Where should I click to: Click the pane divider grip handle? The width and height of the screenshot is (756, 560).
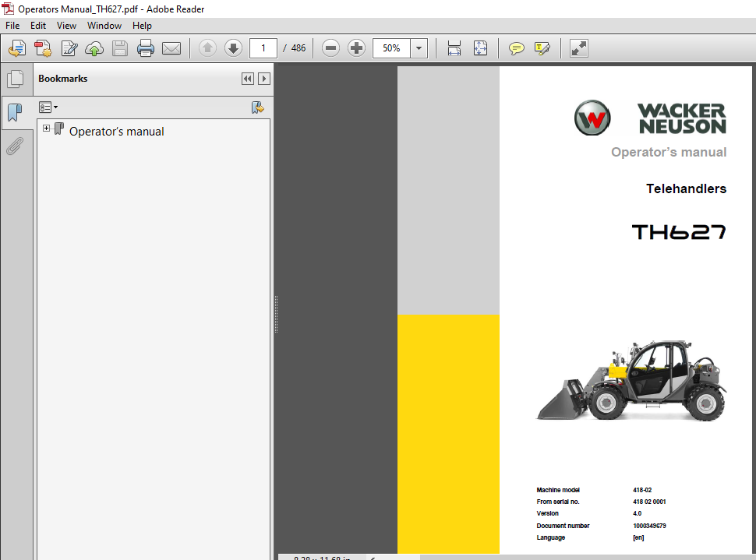[276, 314]
